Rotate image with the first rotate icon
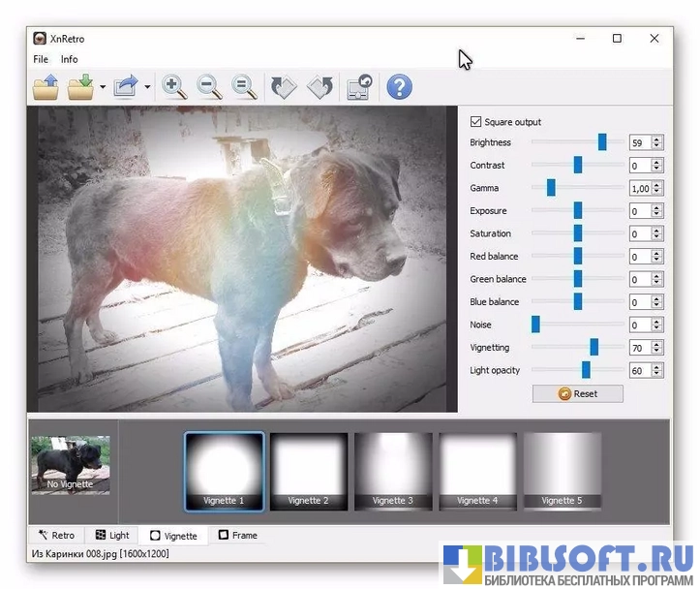The image size is (700, 589). pyautogui.click(x=284, y=87)
